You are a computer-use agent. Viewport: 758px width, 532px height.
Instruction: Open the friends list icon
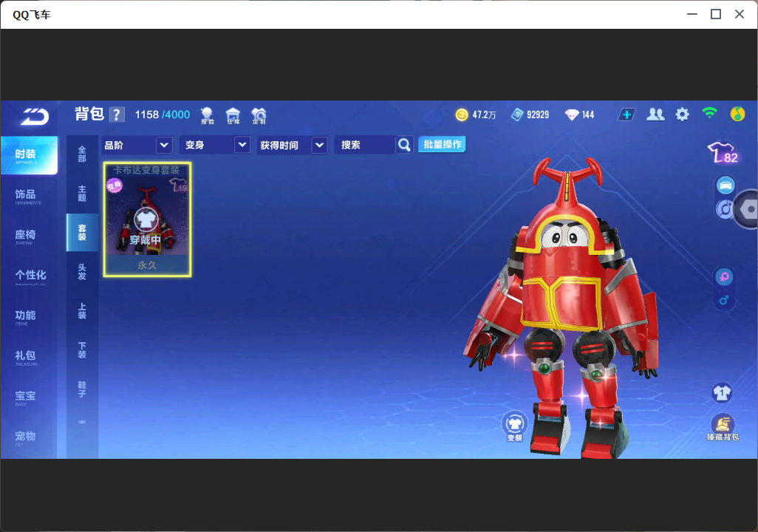click(655, 115)
